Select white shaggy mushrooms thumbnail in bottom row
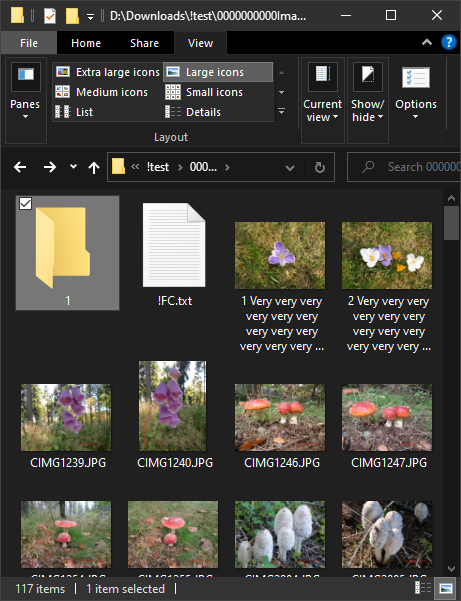Viewport: 461px width, 601px height. point(280,535)
